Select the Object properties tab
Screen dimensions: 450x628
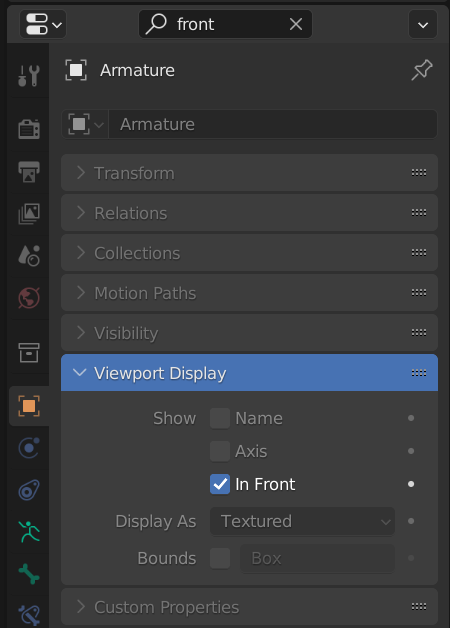tap(29, 406)
